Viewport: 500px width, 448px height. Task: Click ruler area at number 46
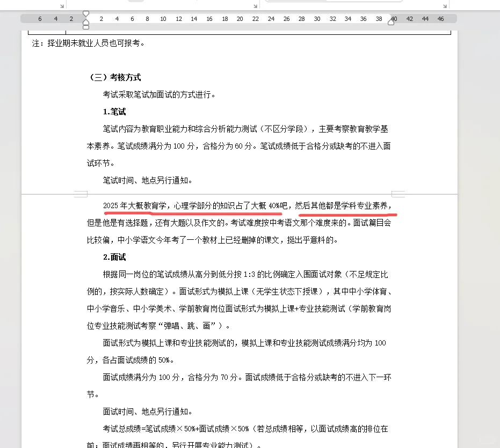pyautogui.click(x=440, y=18)
